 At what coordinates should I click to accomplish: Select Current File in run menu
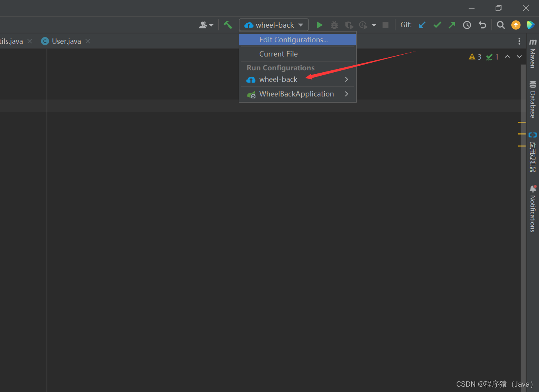pos(298,54)
